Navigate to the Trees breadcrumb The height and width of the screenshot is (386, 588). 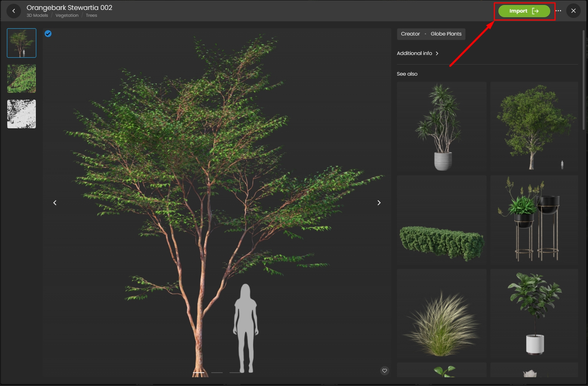coord(92,16)
